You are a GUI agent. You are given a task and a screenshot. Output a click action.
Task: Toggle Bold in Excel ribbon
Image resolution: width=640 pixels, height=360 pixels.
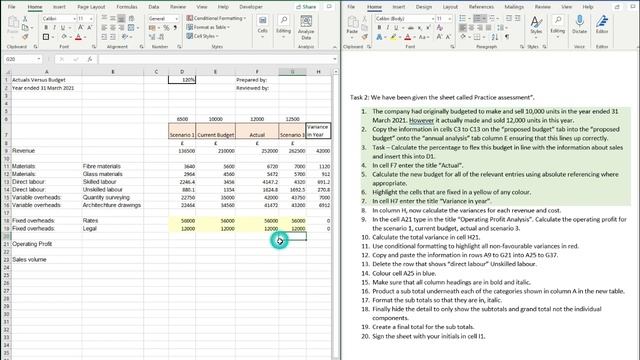coord(46,27)
